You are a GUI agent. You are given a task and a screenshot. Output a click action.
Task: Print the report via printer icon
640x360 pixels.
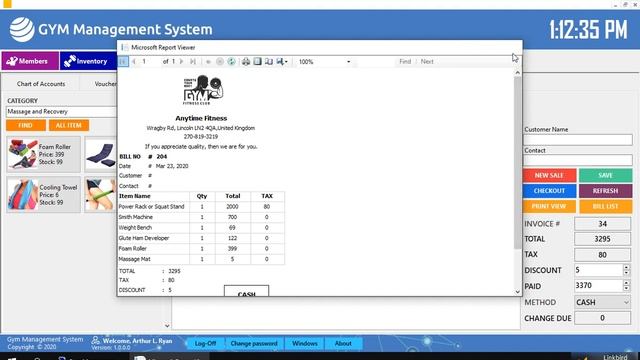point(246,62)
